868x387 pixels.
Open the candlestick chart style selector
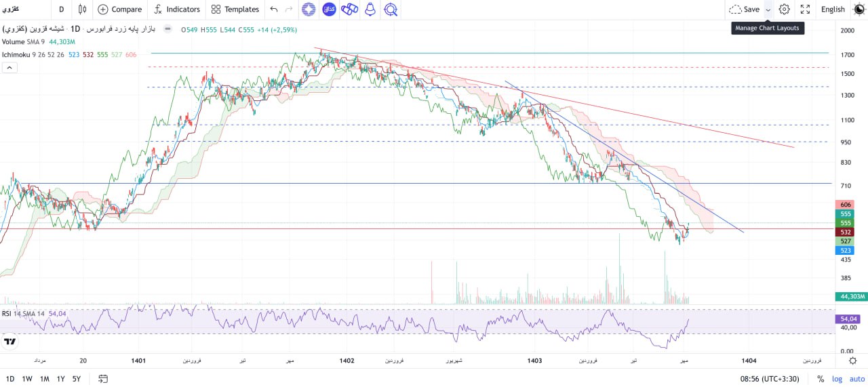82,9
